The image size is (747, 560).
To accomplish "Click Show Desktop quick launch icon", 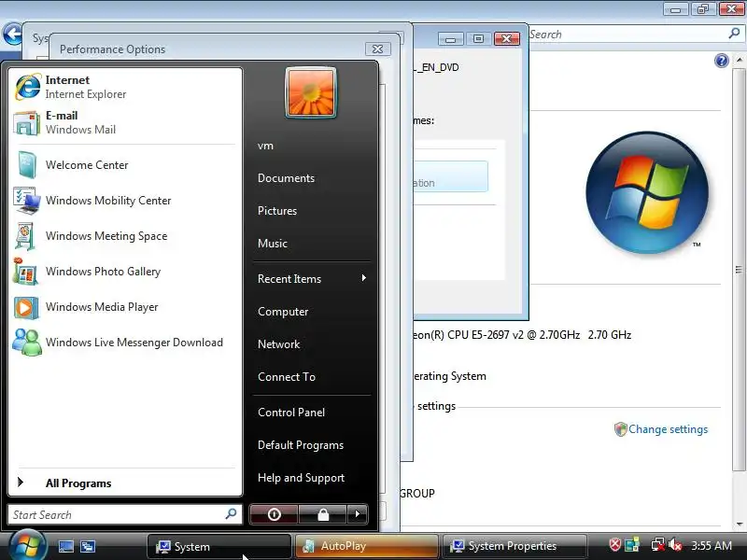I will (x=65, y=546).
